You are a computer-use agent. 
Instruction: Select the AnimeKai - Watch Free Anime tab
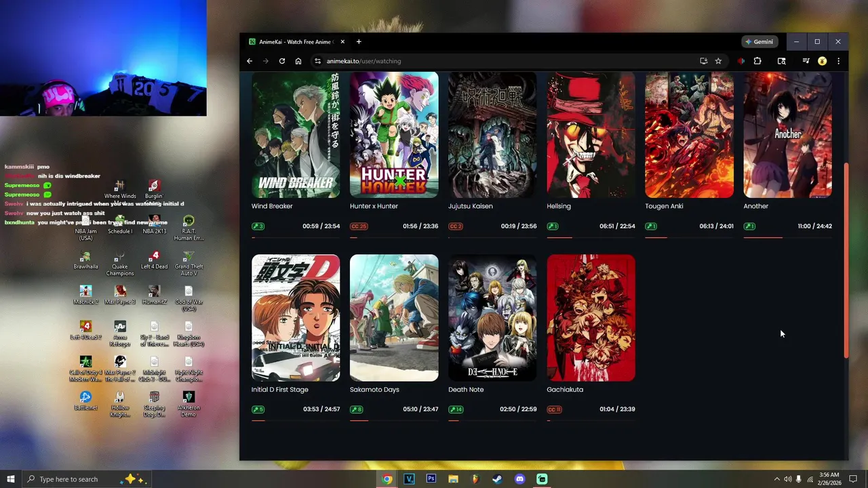(297, 41)
